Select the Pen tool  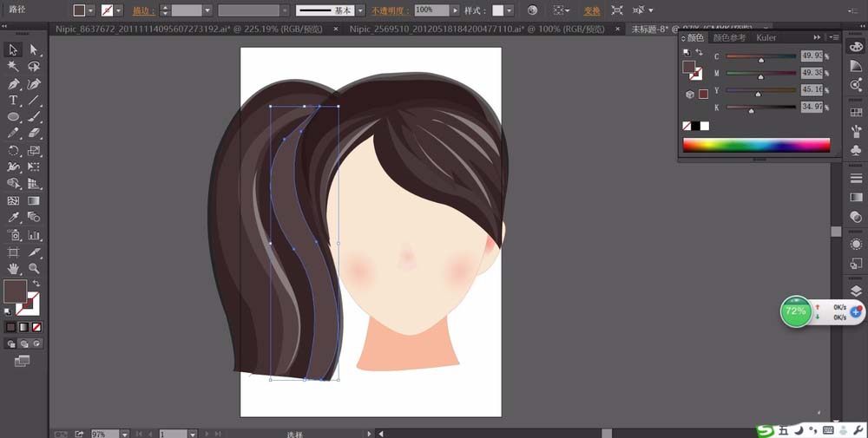click(x=13, y=84)
